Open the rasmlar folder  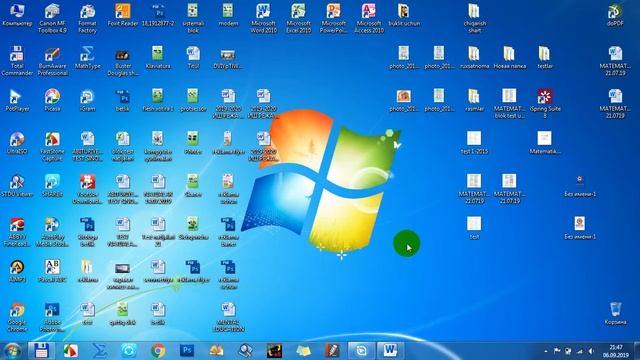coord(474,100)
